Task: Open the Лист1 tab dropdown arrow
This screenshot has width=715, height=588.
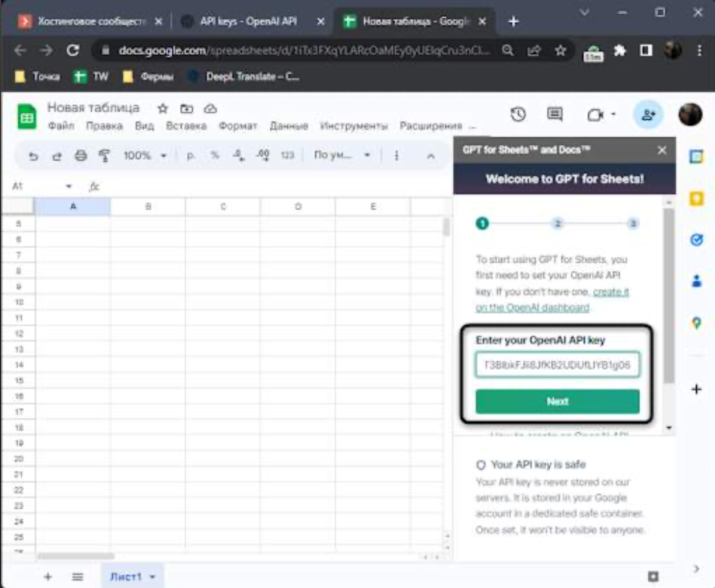Action: [152, 577]
